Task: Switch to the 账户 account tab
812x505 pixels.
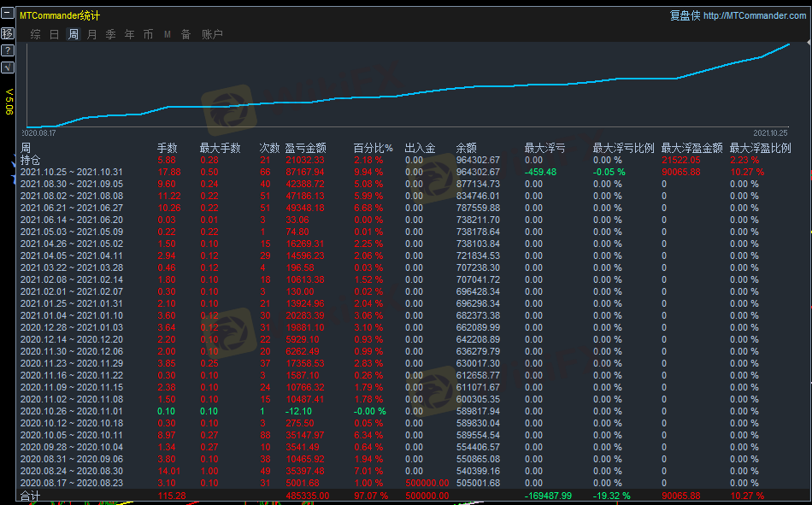Action: point(212,34)
